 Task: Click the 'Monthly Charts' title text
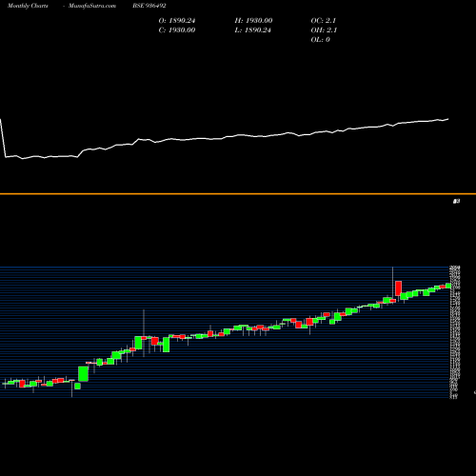pyautogui.click(x=28, y=6)
